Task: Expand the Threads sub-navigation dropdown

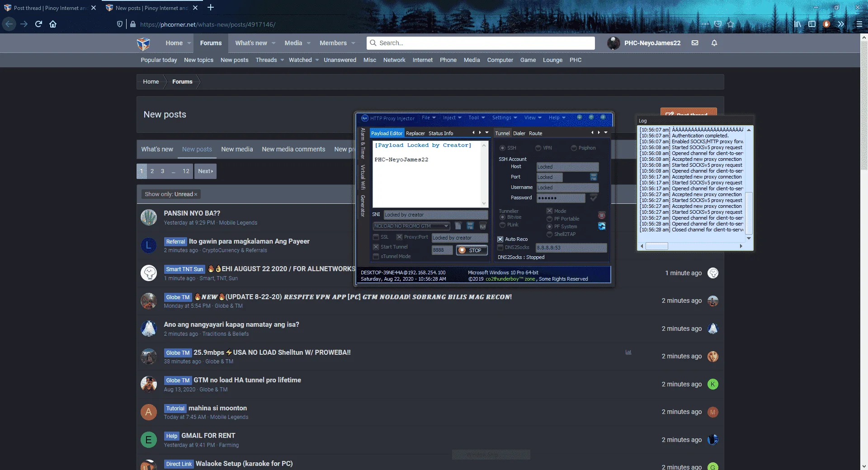Action: pos(282,60)
